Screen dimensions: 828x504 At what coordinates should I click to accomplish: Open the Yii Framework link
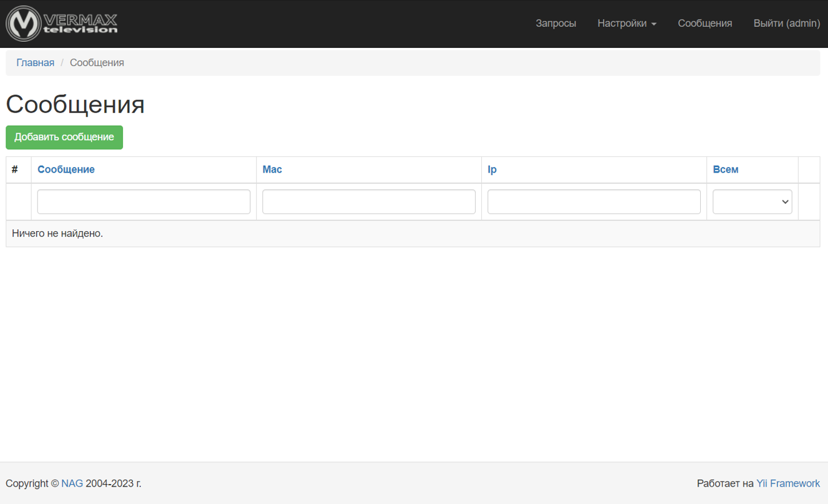pyautogui.click(x=788, y=483)
